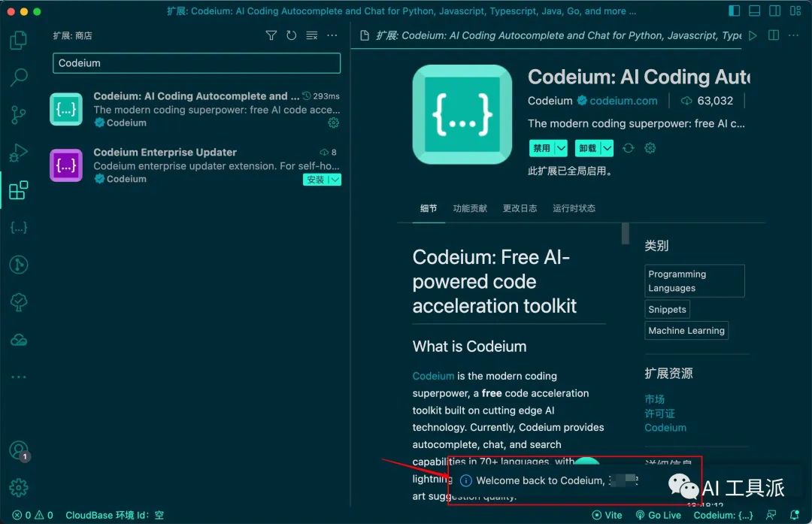Open the Codeium panel in activity bar
The width and height of the screenshot is (812, 524).
19,227
